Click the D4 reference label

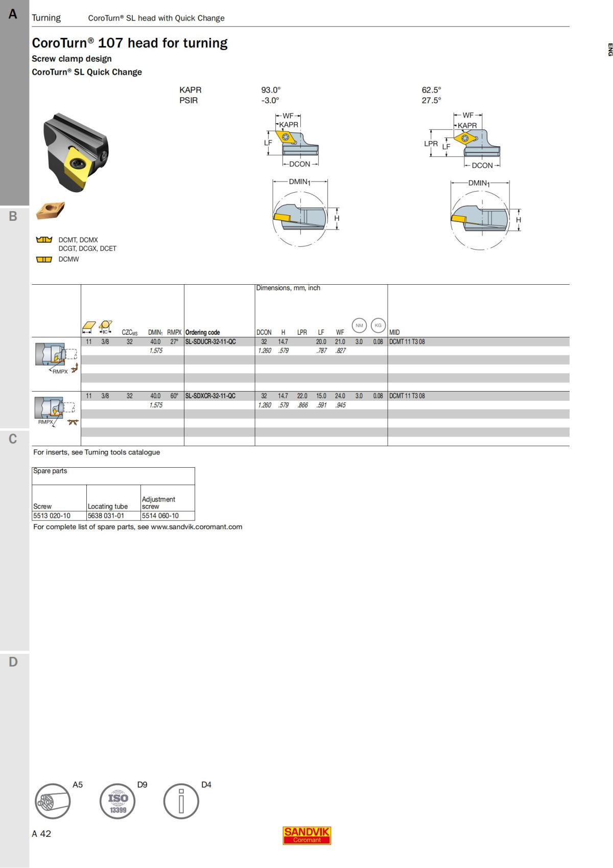point(206,784)
